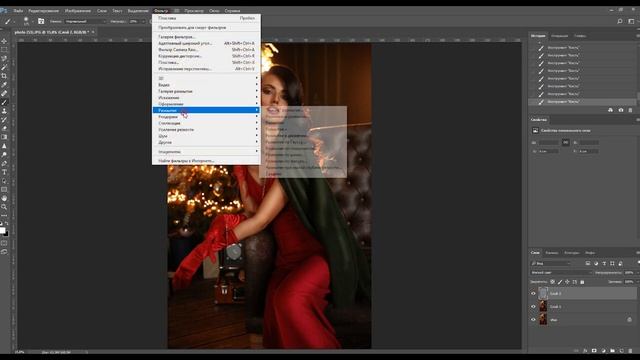Choose Галерея фильтров entry
Viewport: 640px width, 360px height.
pyautogui.click(x=206, y=37)
